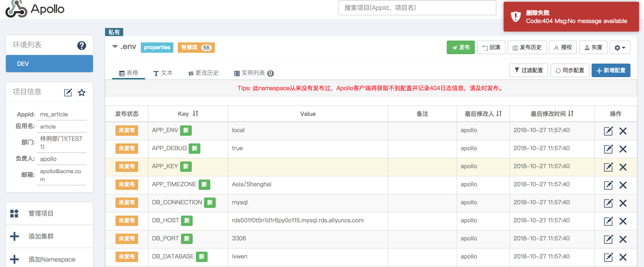Click the 新增配置 button to add config

(611, 70)
